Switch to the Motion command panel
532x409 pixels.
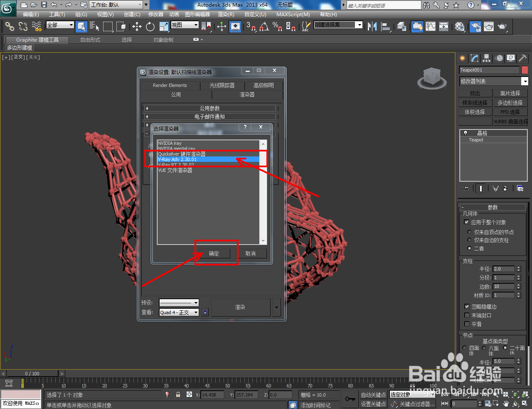(499, 58)
